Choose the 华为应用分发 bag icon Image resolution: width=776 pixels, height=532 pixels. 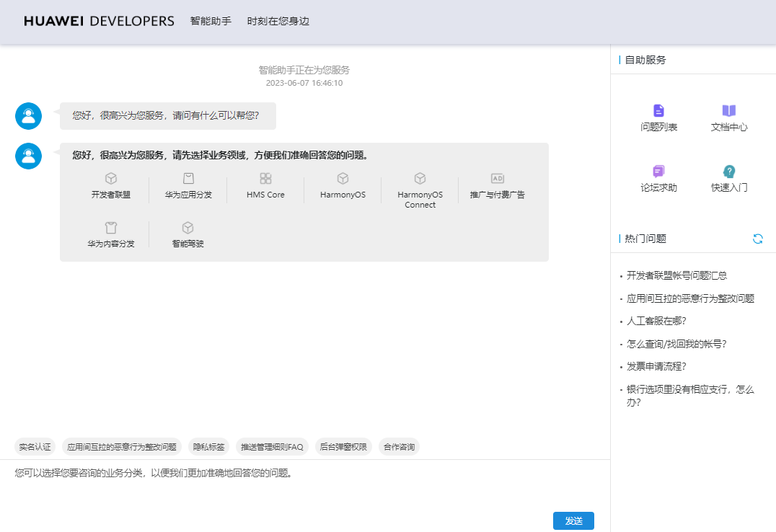[188, 178]
